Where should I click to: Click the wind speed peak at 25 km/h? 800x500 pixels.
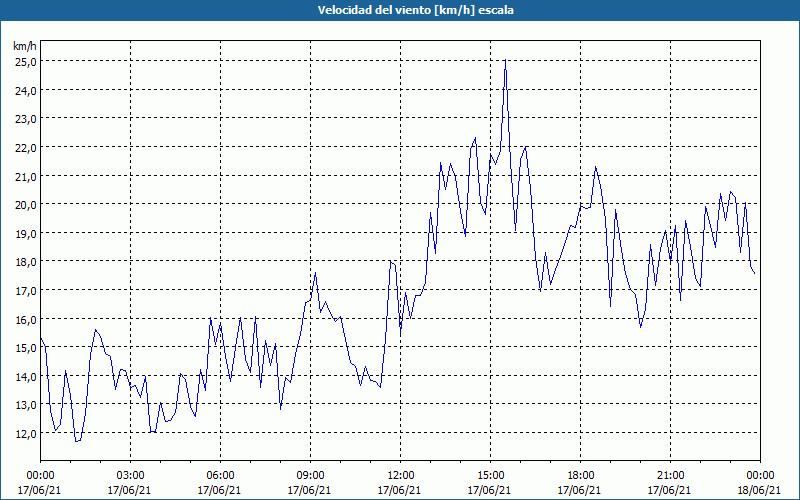click(505, 60)
